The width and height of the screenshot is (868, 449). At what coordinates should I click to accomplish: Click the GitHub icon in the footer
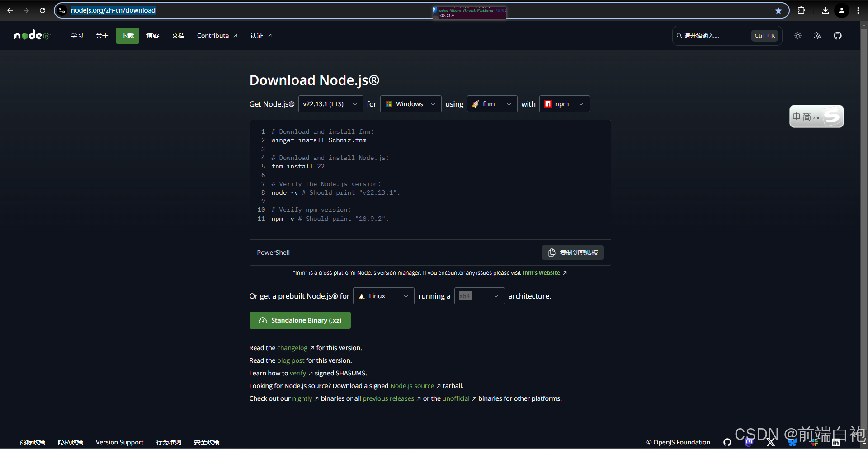[x=727, y=442]
